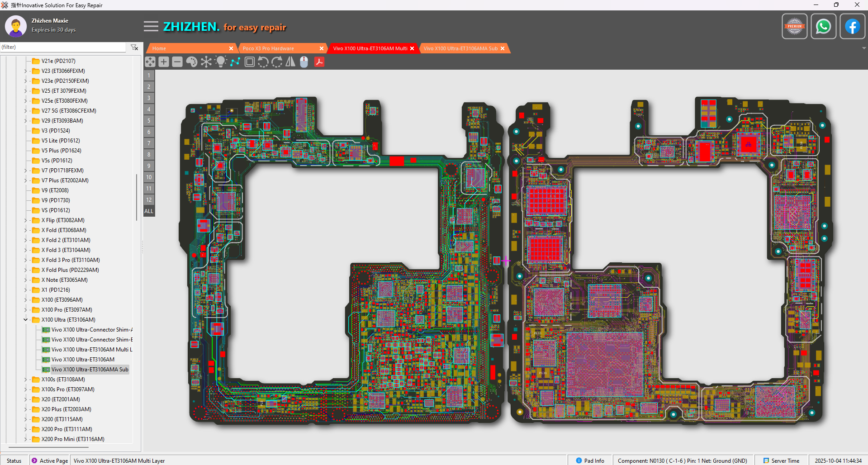This screenshot has height=465, width=868.
Task: Click the Component N0130 info text
Action: click(683, 460)
